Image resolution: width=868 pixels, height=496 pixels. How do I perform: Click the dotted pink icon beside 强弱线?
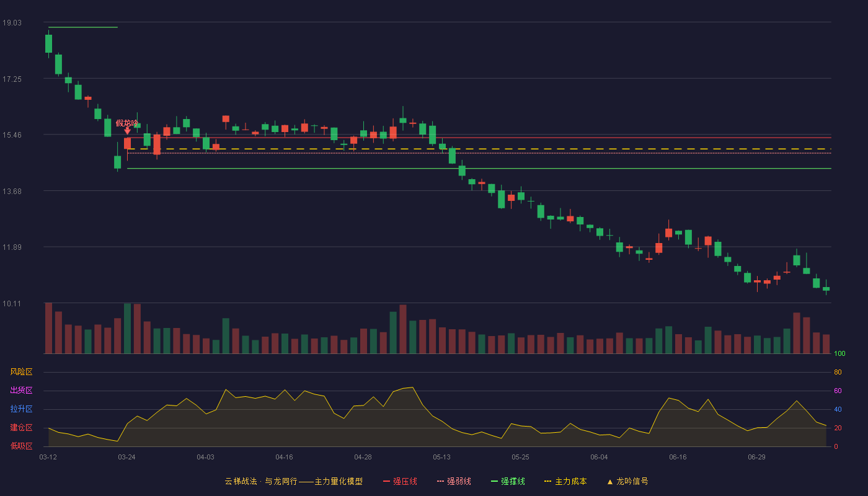point(440,482)
